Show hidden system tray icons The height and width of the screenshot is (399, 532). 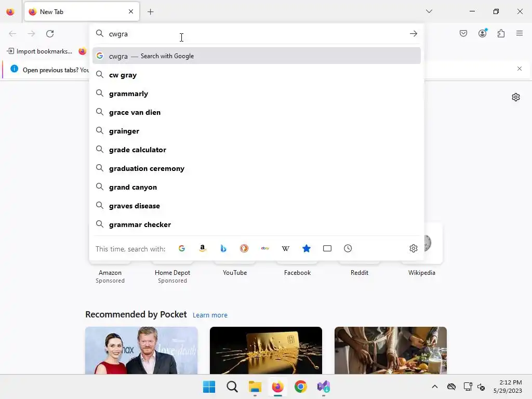(435, 387)
